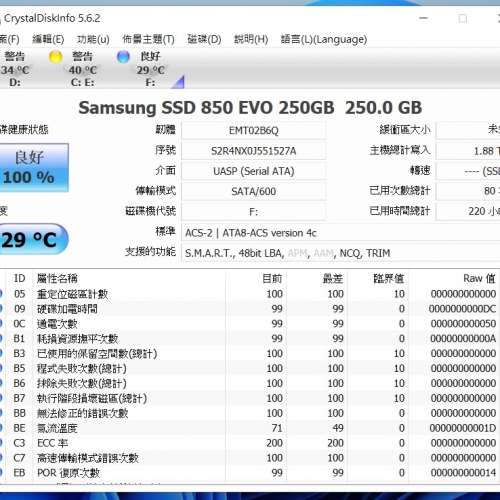Select the yellow warning disk icon for C: E:

coord(55,57)
